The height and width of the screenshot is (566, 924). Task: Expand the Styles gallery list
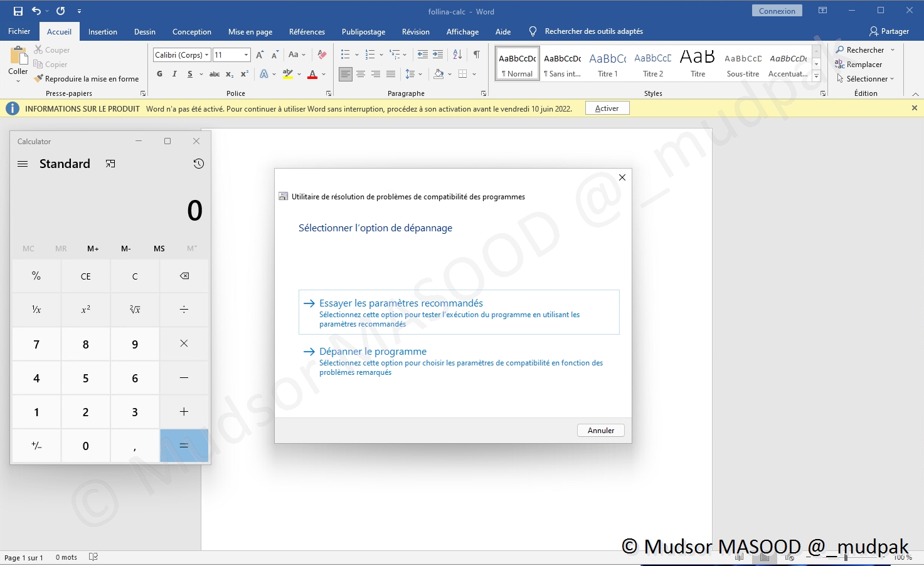pyautogui.click(x=816, y=76)
